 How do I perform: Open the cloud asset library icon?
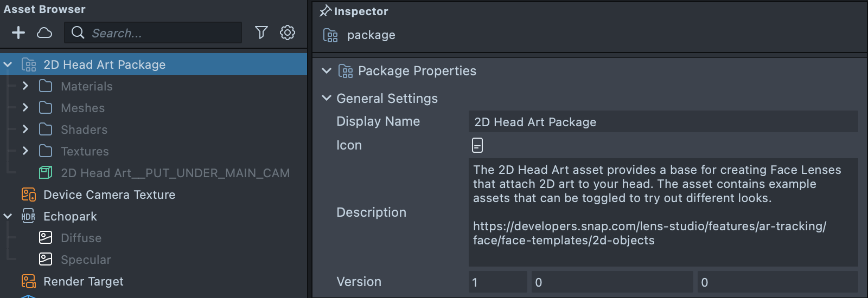[x=44, y=33]
